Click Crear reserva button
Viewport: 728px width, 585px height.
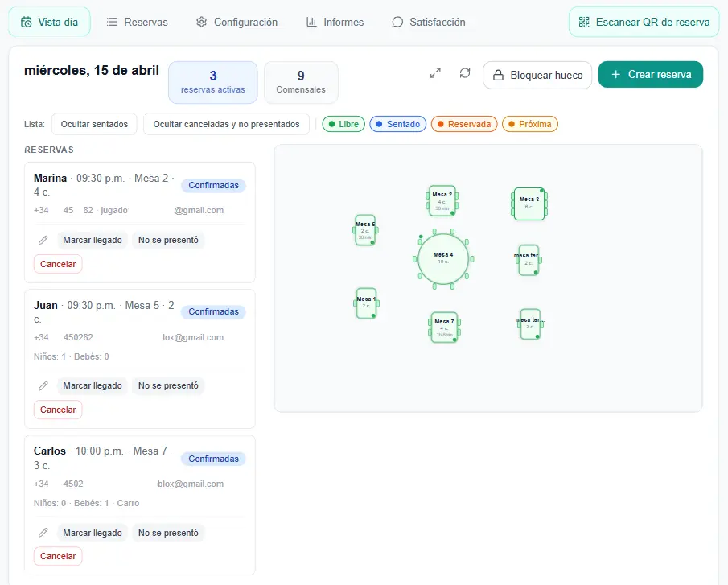(650, 75)
